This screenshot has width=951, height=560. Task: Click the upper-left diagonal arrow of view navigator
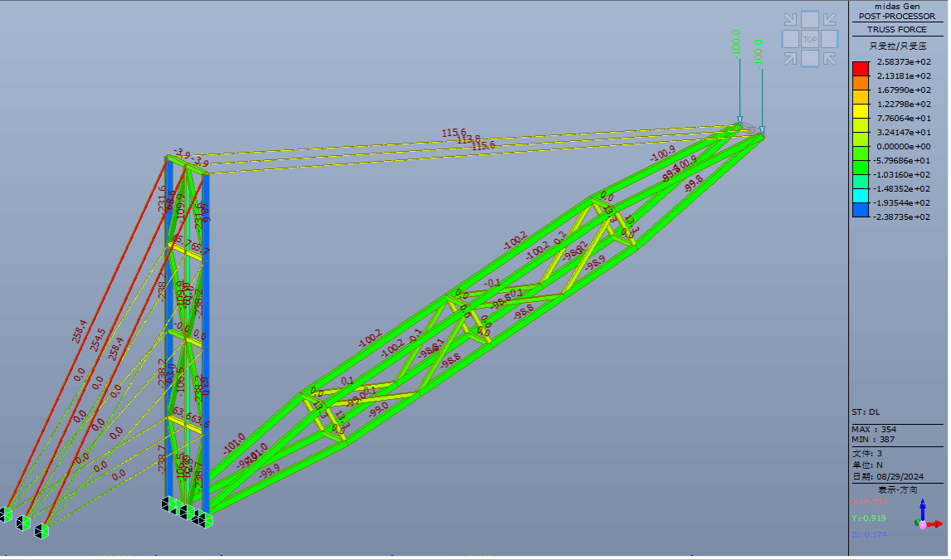pyautogui.click(x=790, y=20)
